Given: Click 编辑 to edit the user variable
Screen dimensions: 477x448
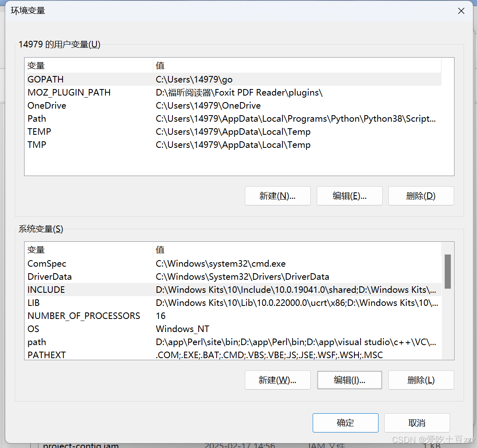Looking at the screenshot, I should pos(349,196).
